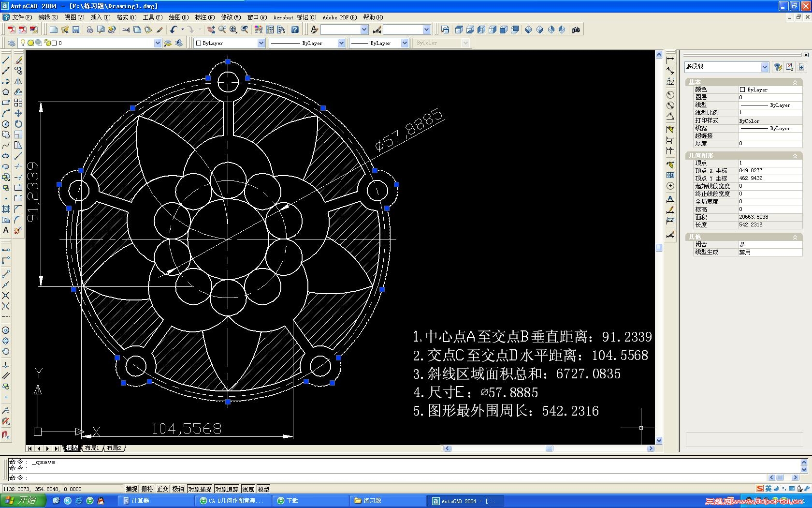Toggle 栅格 grid display in status bar

[x=147, y=489]
